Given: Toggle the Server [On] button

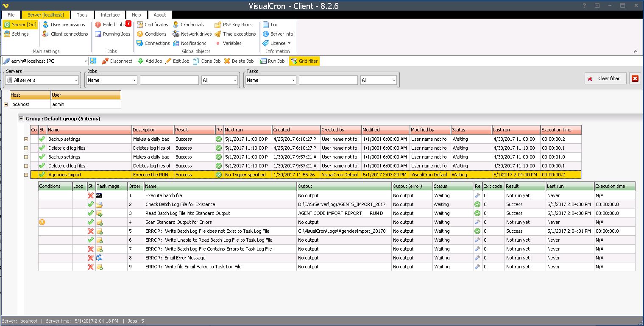Looking at the screenshot, I should click(x=20, y=25).
